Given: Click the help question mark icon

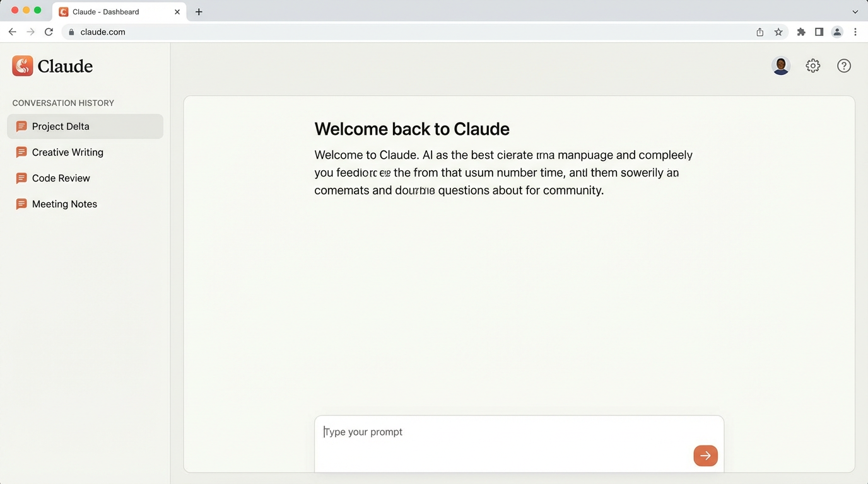Looking at the screenshot, I should pyautogui.click(x=844, y=66).
